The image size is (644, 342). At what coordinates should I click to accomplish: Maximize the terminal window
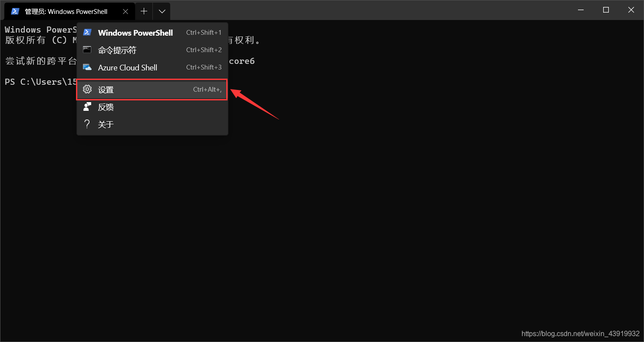tap(606, 10)
